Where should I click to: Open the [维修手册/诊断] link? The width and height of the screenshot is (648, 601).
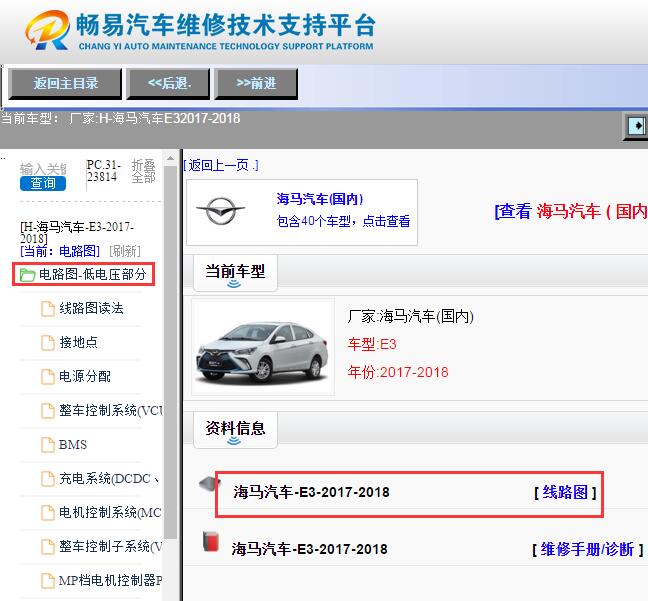(588, 549)
